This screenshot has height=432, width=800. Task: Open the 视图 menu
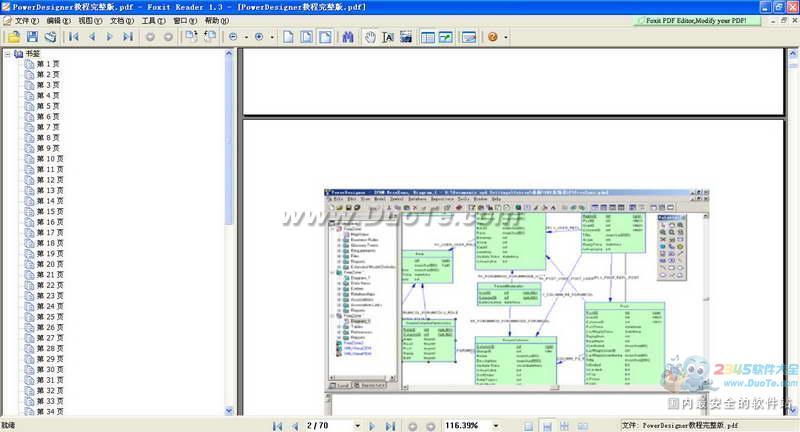90,20
